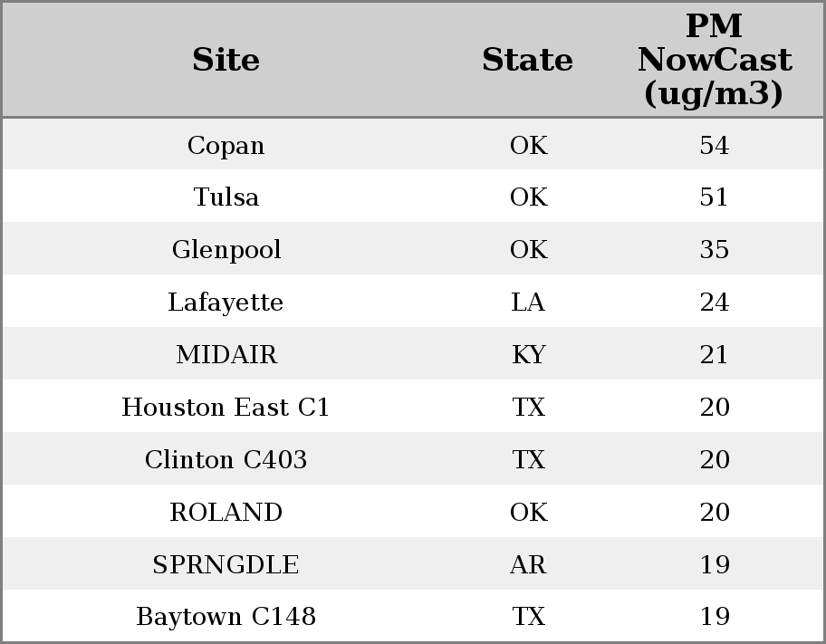The height and width of the screenshot is (644, 826).
Task: Click the Houston East C1 entry
Action: coord(226,408)
